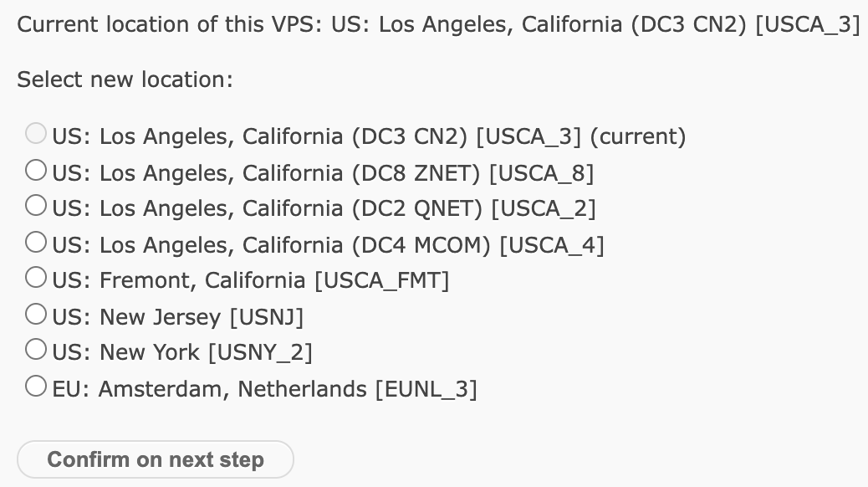Click the "Select new location:" heading text
This screenshot has width=868, height=487.
point(125,80)
